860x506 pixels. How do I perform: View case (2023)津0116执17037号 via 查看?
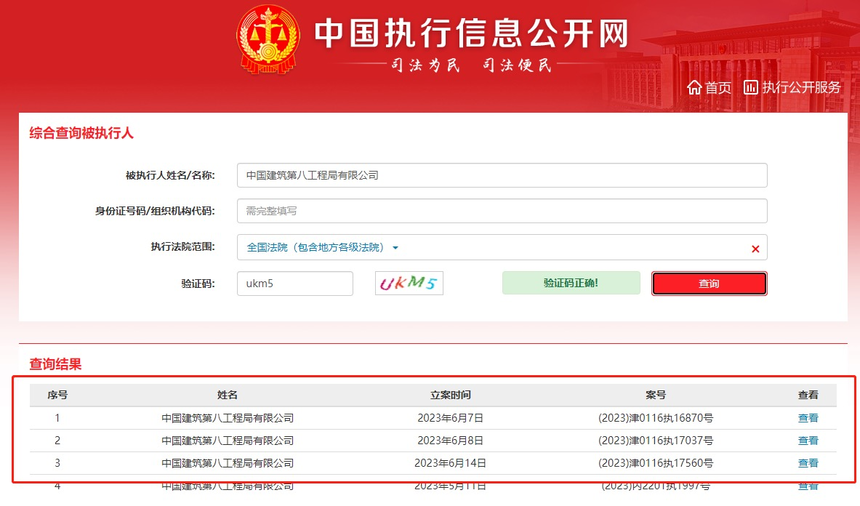click(808, 441)
